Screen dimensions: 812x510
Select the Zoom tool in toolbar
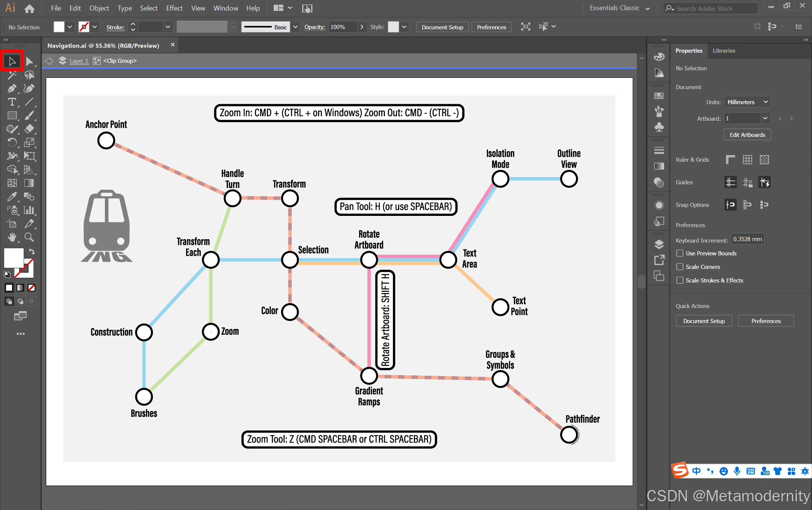[29, 237]
